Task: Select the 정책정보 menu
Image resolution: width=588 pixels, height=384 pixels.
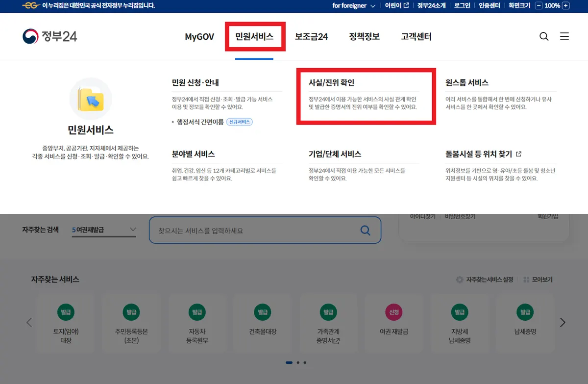Action: (364, 37)
